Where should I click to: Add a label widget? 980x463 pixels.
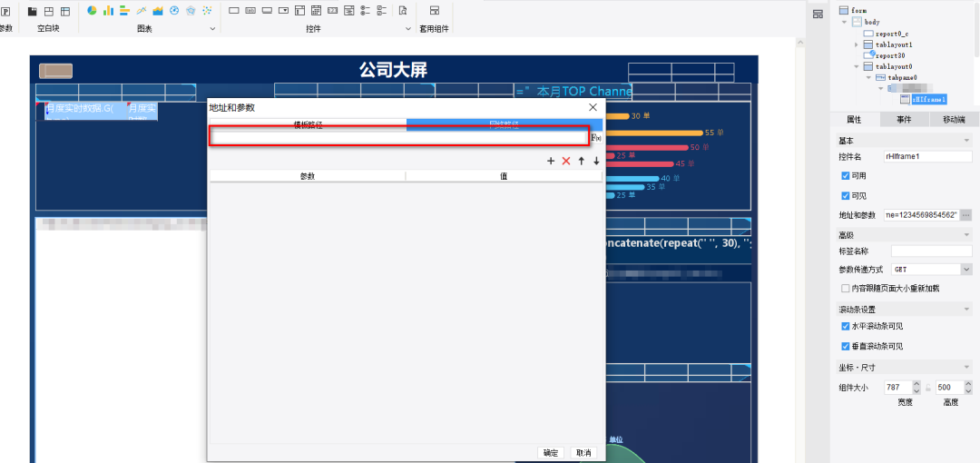click(x=250, y=11)
